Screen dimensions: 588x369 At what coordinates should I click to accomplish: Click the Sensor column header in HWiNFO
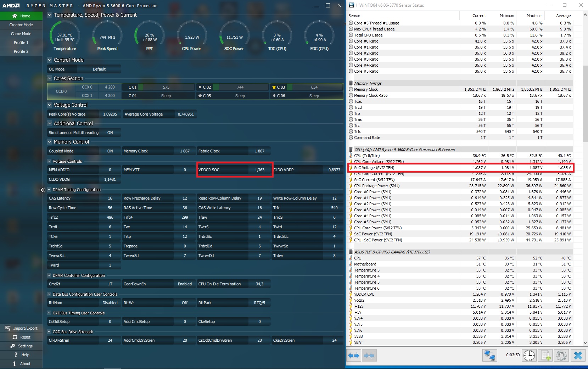[403, 16]
